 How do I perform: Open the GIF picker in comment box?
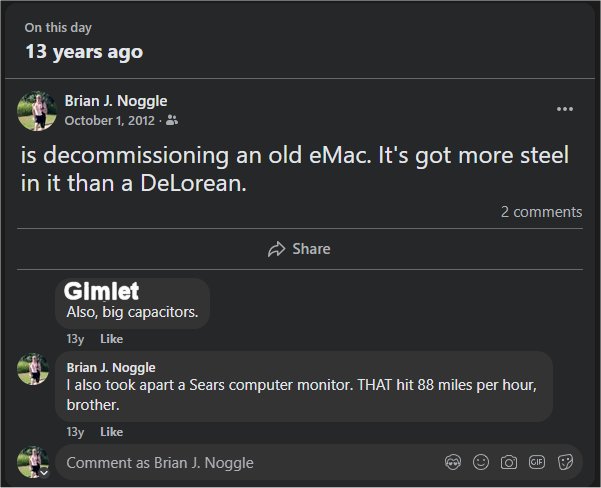(537, 462)
